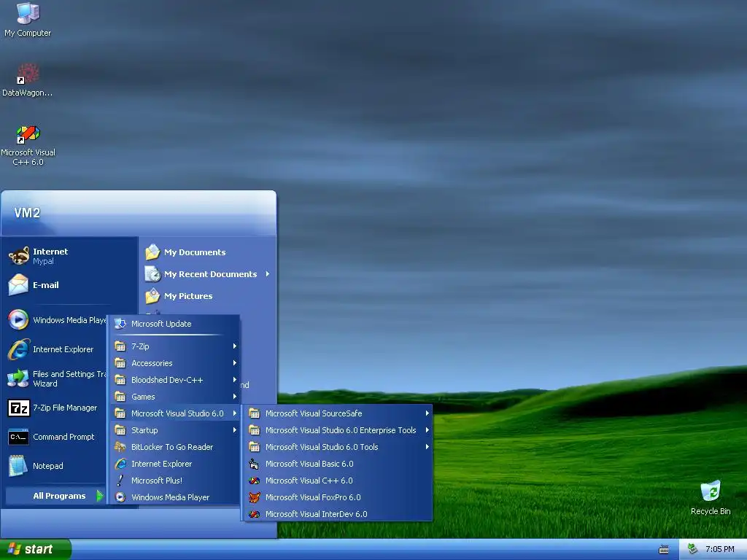Select the Bloodshed Dev-C++ group
Viewport: 747px width, 560px height.
click(174, 379)
